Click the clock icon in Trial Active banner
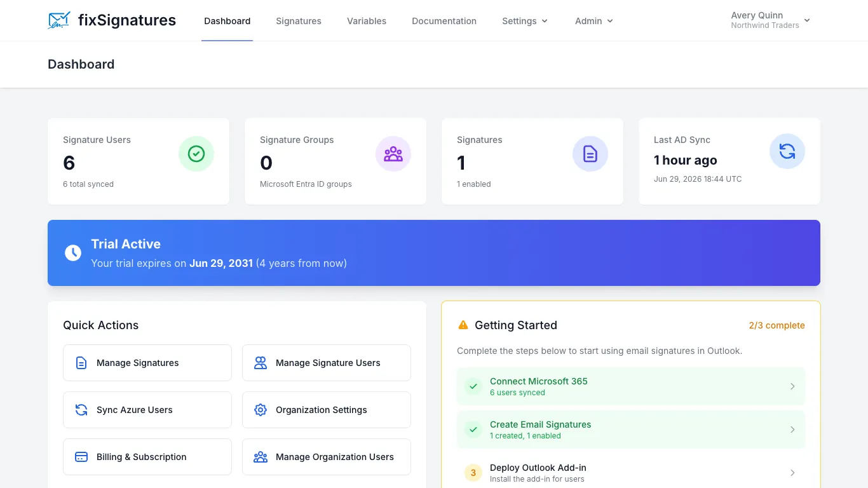The height and width of the screenshot is (488, 868). pos(73,253)
